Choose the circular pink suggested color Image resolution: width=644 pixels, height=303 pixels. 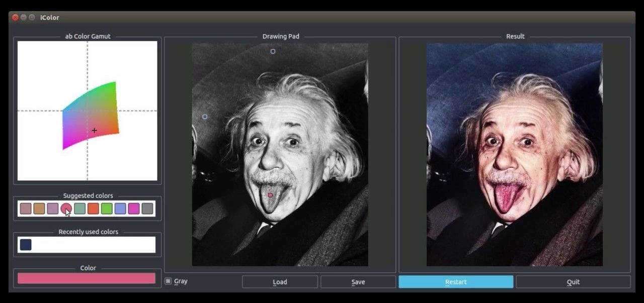[x=65, y=208]
